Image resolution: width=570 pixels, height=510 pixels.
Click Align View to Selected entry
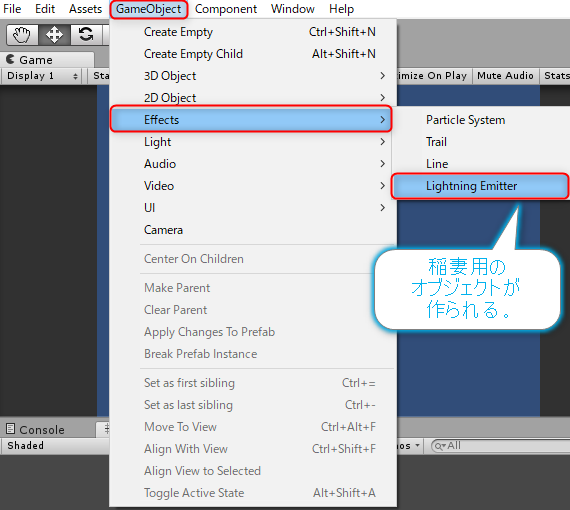(253, 471)
